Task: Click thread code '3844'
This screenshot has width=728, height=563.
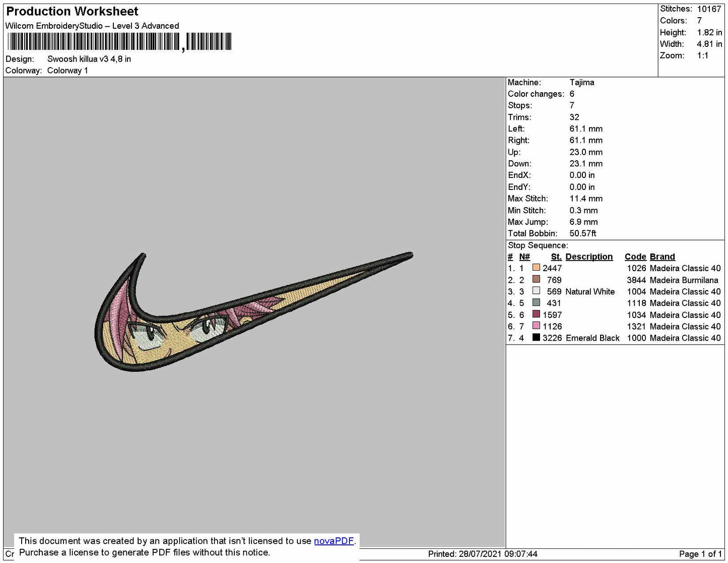Action: (636, 280)
